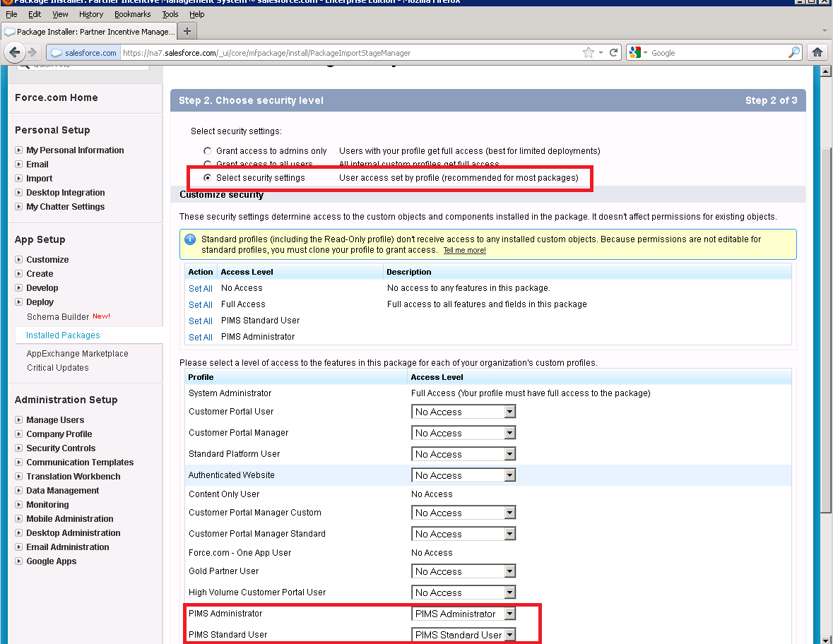Open Customer Portal User access dropdown

point(463,412)
